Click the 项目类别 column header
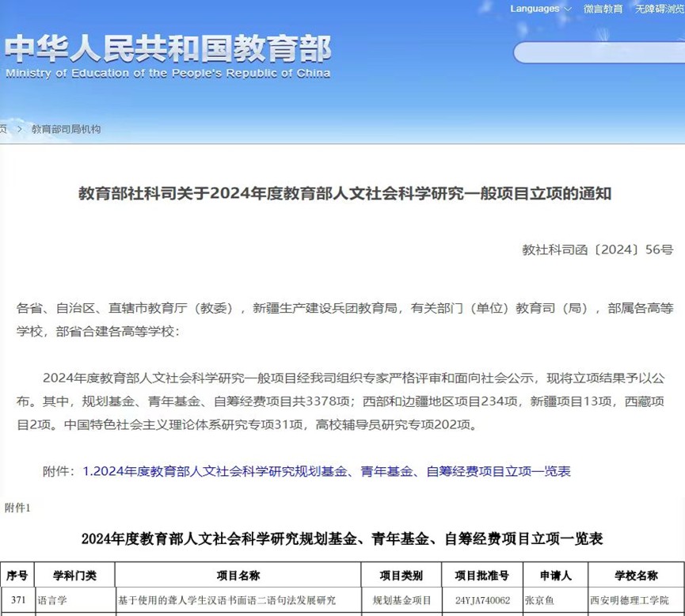 tap(401, 575)
